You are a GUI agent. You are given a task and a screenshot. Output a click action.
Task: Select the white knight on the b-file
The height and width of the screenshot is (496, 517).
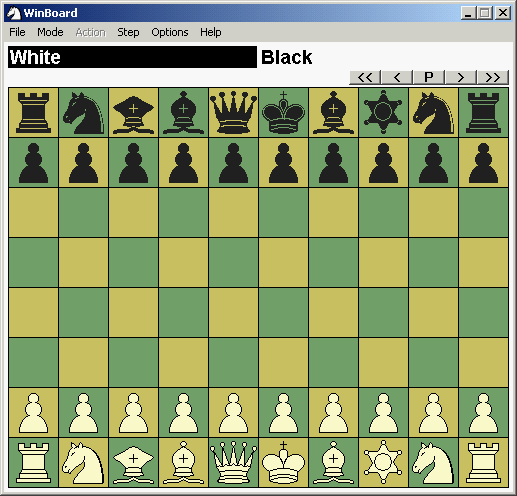pyautogui.click(x=83, y=463)
